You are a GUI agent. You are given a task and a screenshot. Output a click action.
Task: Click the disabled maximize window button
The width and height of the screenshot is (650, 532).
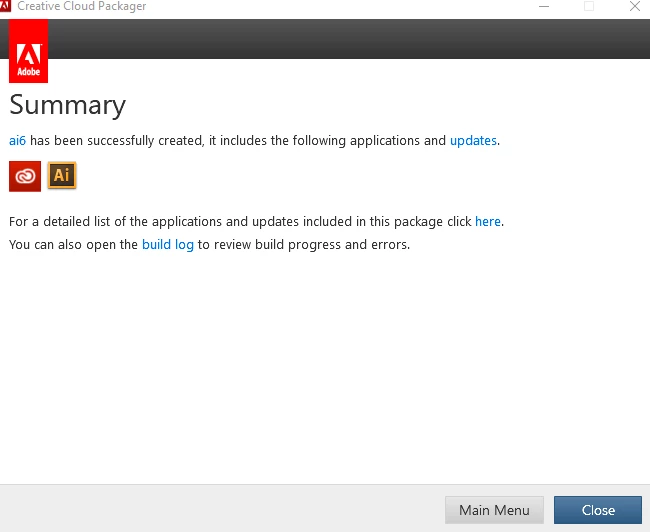tap(589, 6)
